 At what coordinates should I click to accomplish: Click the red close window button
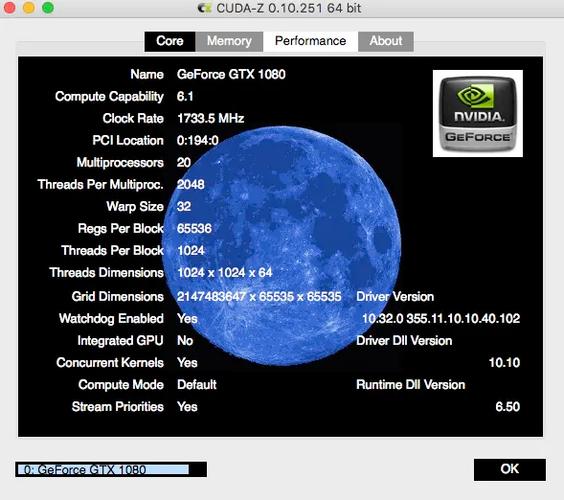9,8
